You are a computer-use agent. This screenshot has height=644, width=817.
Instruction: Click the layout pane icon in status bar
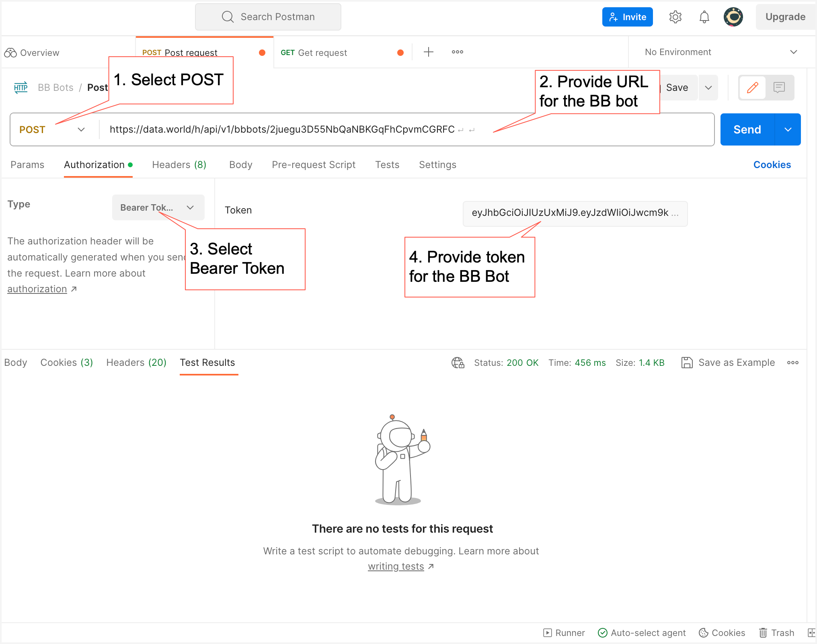pos(811,633)
